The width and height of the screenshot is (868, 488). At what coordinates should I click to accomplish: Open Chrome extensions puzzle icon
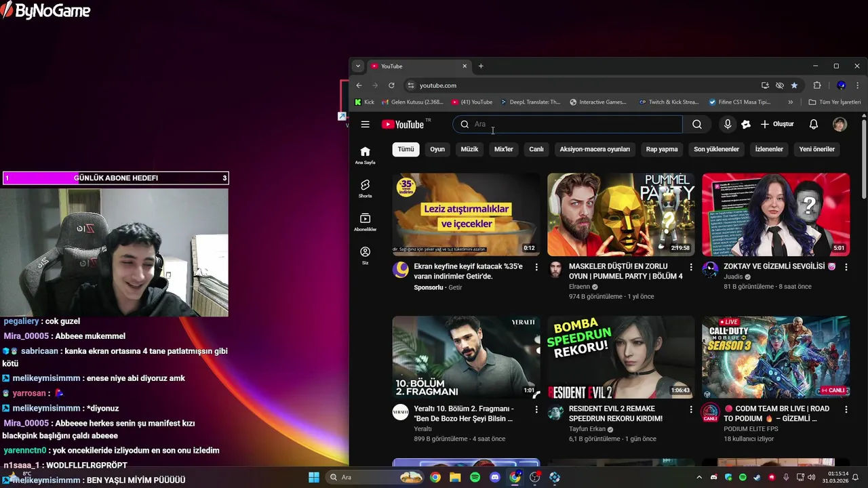pos(817,85)
